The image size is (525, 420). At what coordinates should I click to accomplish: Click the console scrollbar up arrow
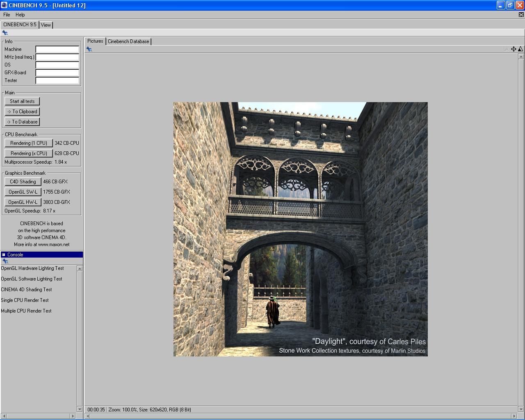[80, 268]
